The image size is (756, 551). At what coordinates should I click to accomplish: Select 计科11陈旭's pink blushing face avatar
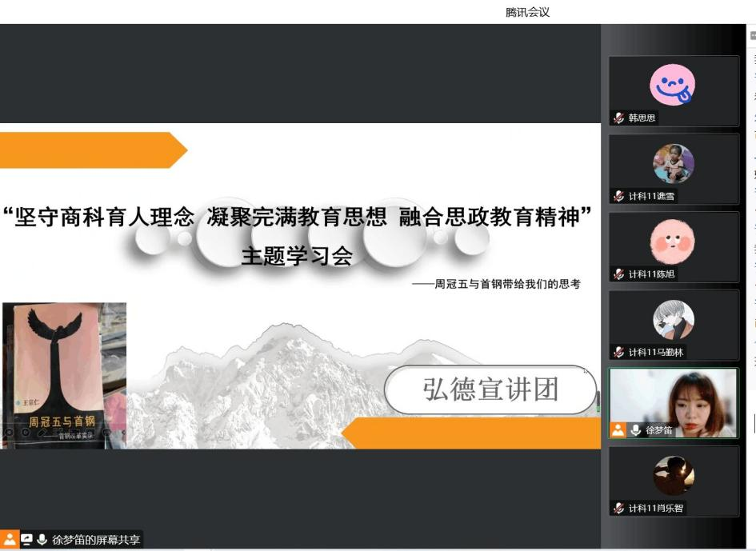[673, 242]
